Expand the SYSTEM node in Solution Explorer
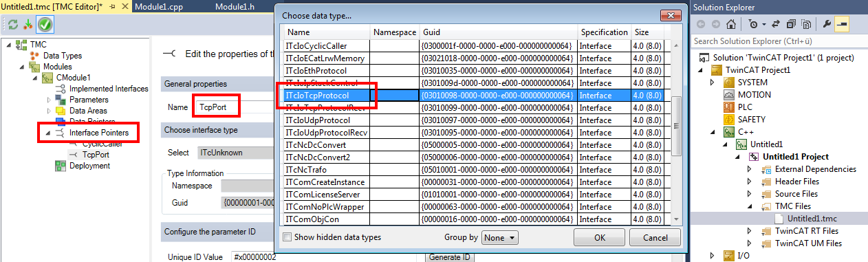 (x=713, y=83)
